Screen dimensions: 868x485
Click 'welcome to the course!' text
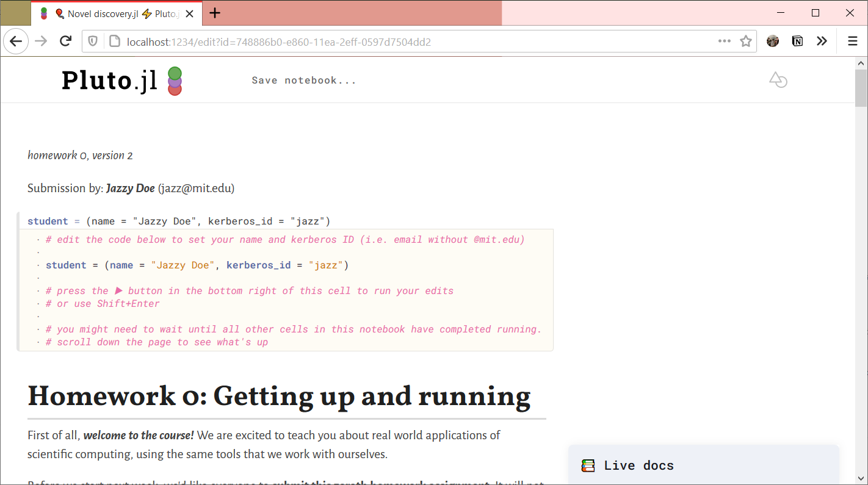click(139, 436)
